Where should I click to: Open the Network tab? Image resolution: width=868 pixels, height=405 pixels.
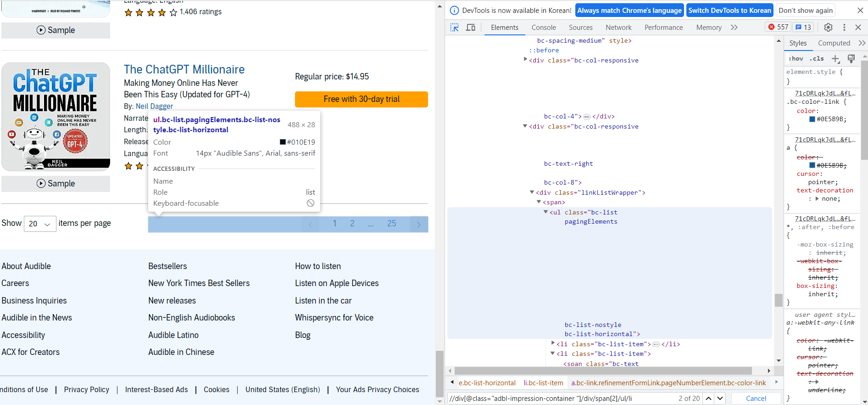pyautogui.click(x=618, y=28)
